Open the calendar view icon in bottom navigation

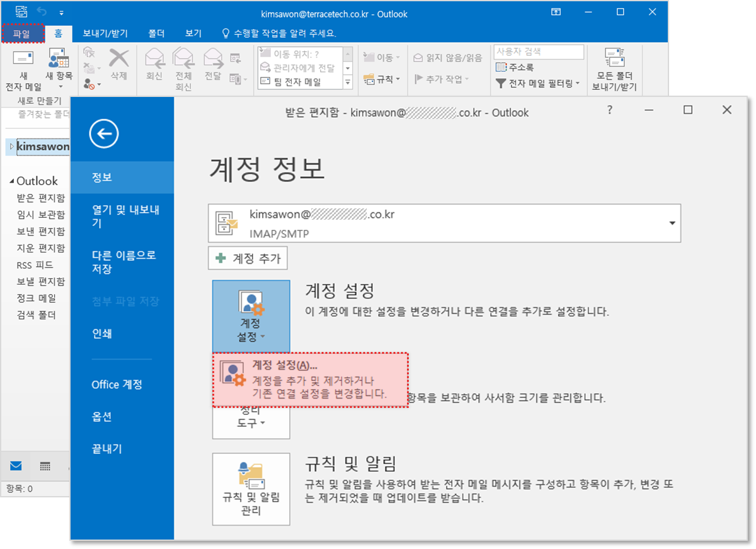click(x=45, y=467)
